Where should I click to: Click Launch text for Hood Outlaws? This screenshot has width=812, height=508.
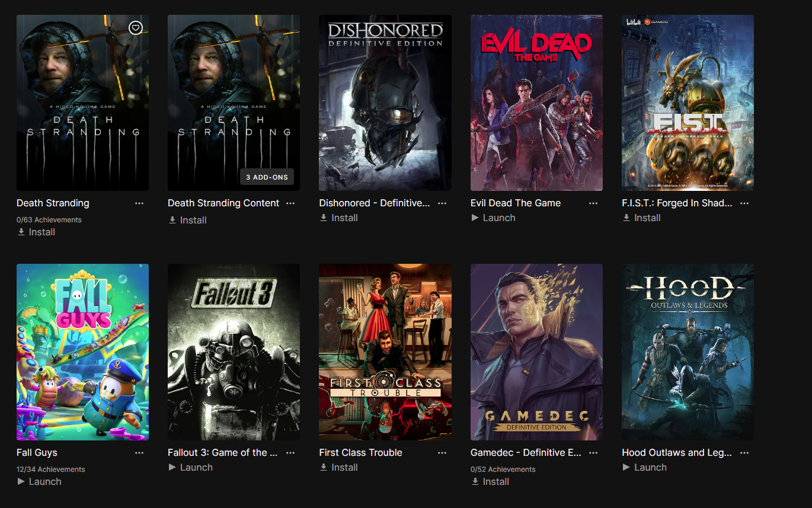(x=650, y=468)
